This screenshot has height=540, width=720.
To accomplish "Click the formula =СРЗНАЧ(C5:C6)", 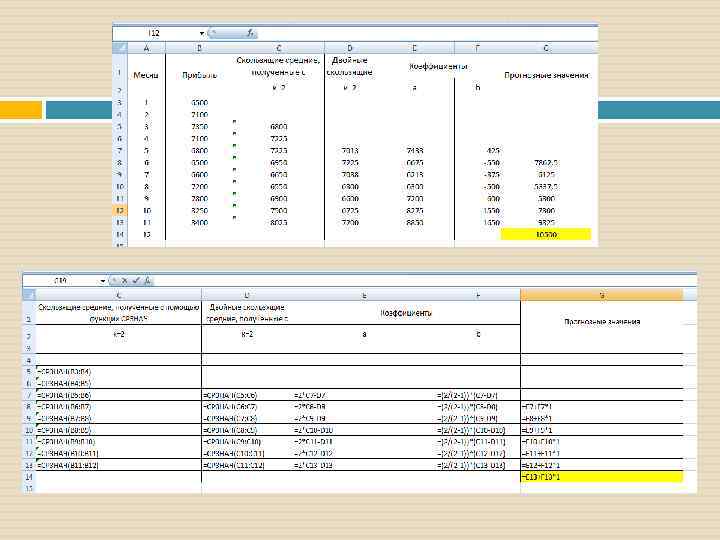I will click(230, 395).
